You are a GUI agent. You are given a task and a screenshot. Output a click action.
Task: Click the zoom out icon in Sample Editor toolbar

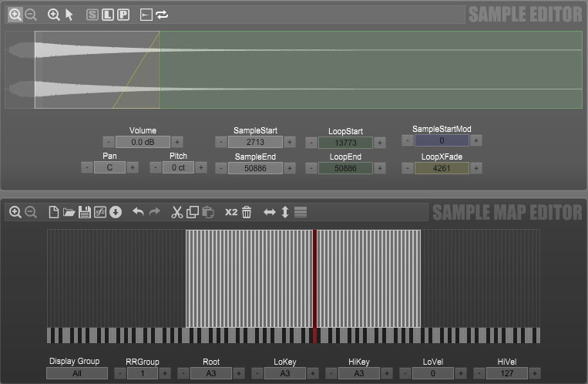click(x=31, y=15)
